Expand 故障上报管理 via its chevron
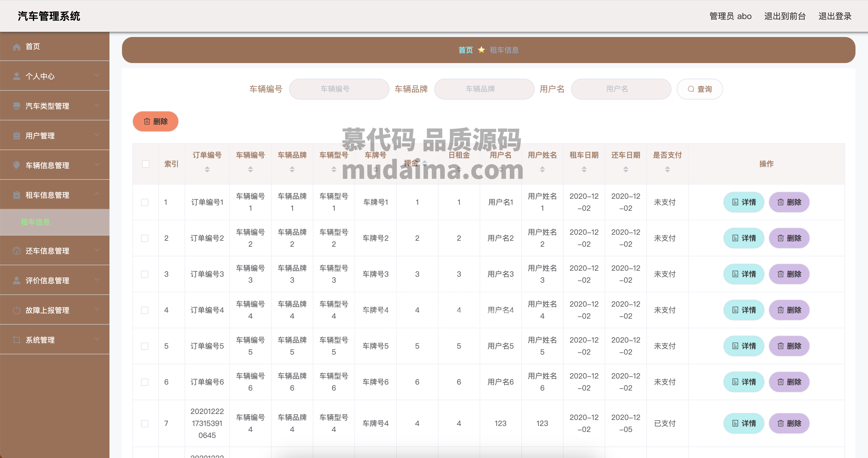 pyautogui.click(x=97, y=309)
